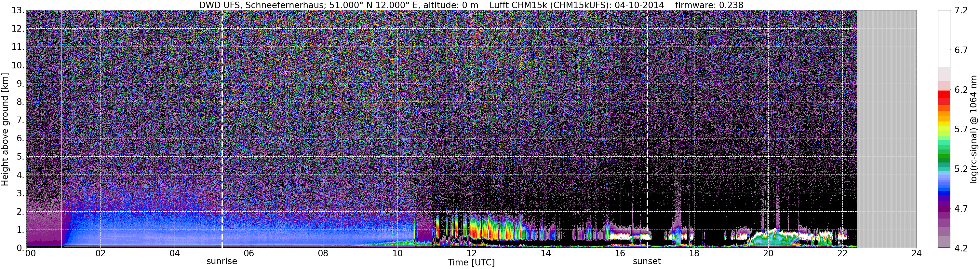
Task: Click the '10' time tick label
Action: coord(397,253)
